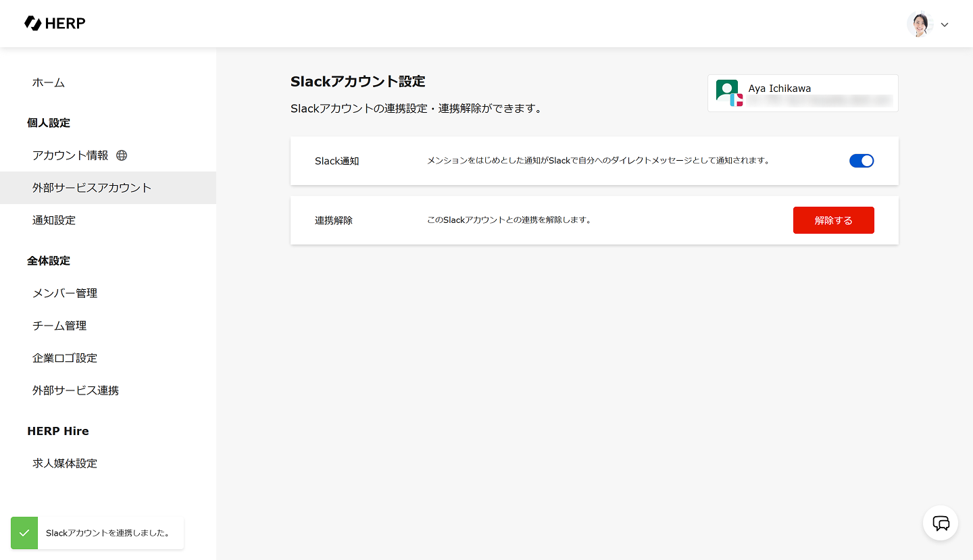Click the page subtitle about 連携設定・連携解除
Image resolution: width=973 pixels, height=560 pixels.
point(416,108)
